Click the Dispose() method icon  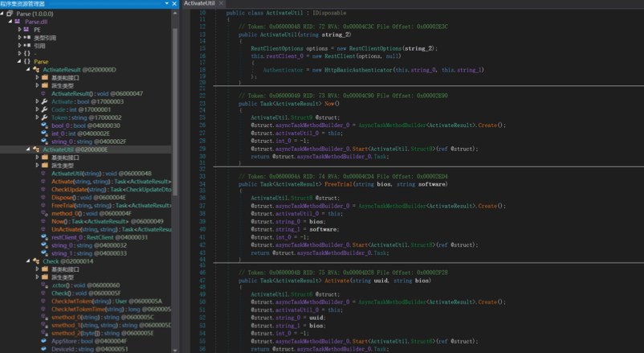click(x=43, y=198)
